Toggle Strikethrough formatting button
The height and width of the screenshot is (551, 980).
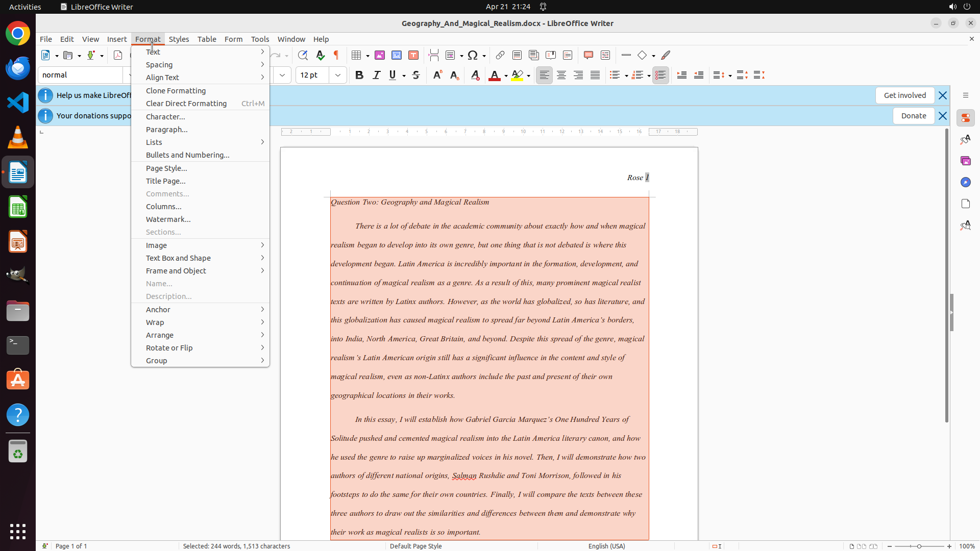[416, 75]
